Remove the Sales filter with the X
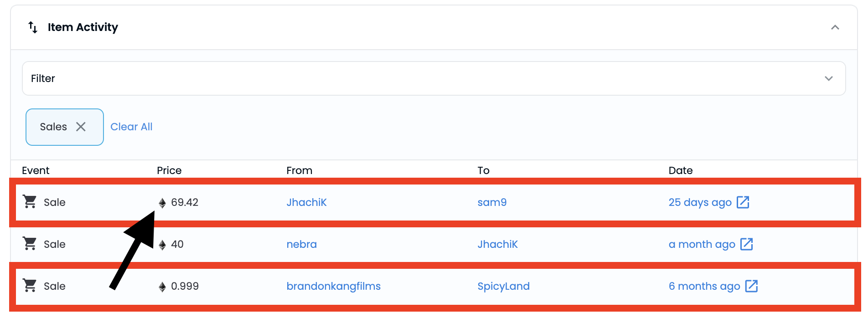The height and width of the screenshot is (318, 868). tap(81, 127)
